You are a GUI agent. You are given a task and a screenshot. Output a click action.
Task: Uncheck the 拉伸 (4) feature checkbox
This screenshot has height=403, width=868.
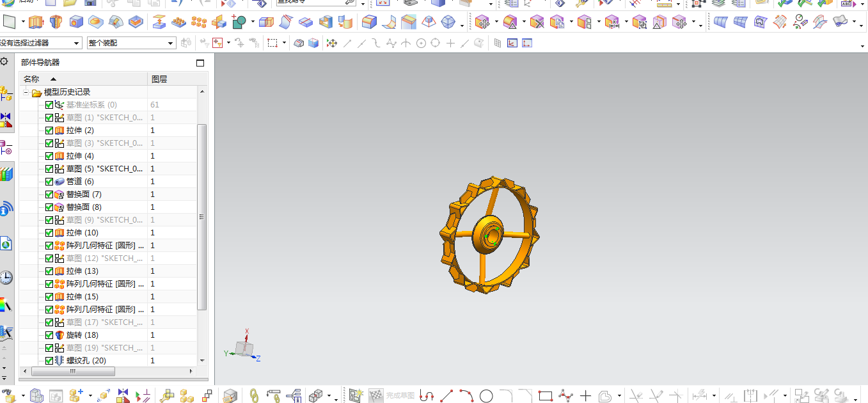[49, 156]
